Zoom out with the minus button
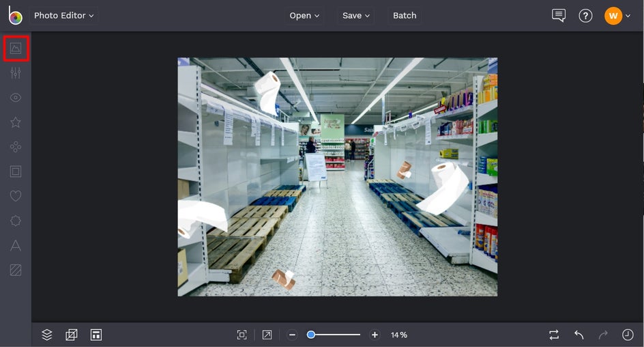The height and width of the screenshot is (347, 644). point(292,335)
